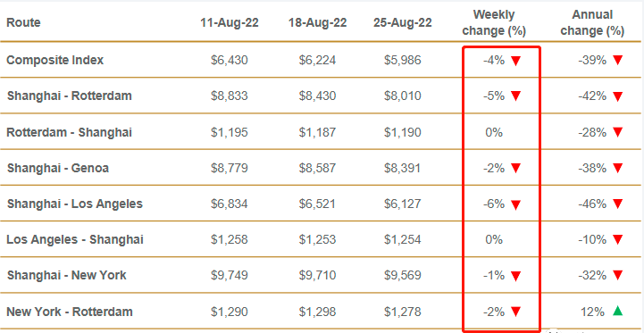Screen dimensions: 644x333
Task: Select the 11-Aug-22 column header
Action: pyautogui.click(x=230, y=22)
